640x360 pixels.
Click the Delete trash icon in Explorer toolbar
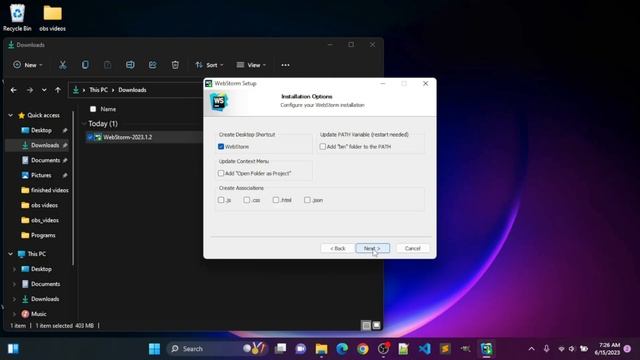(175, 65)
